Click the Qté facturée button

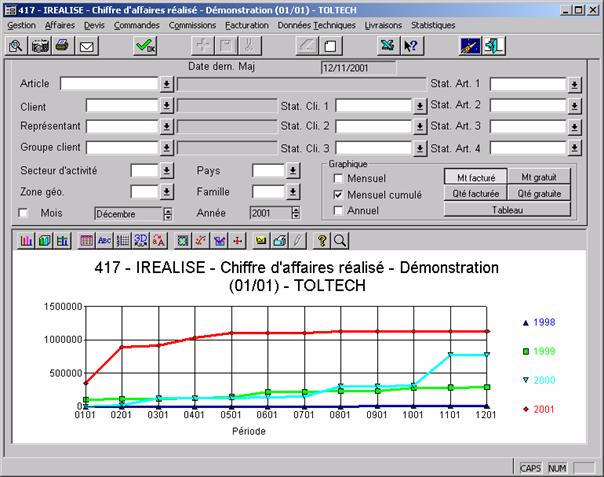476,193
